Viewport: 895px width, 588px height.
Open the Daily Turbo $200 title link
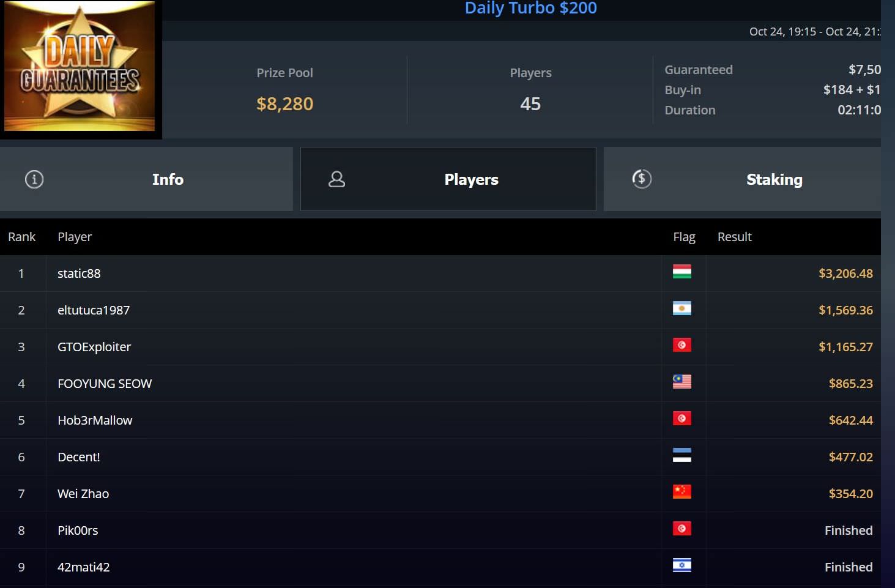531,8
